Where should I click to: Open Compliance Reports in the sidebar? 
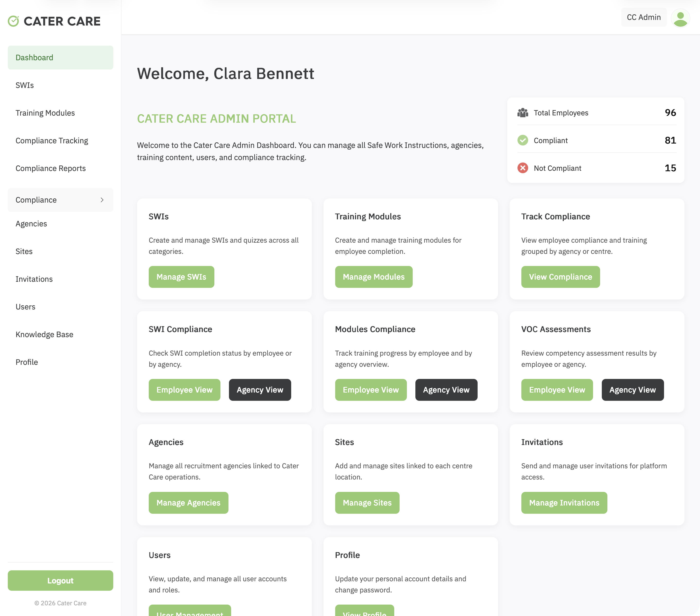(x=60, y=168)
